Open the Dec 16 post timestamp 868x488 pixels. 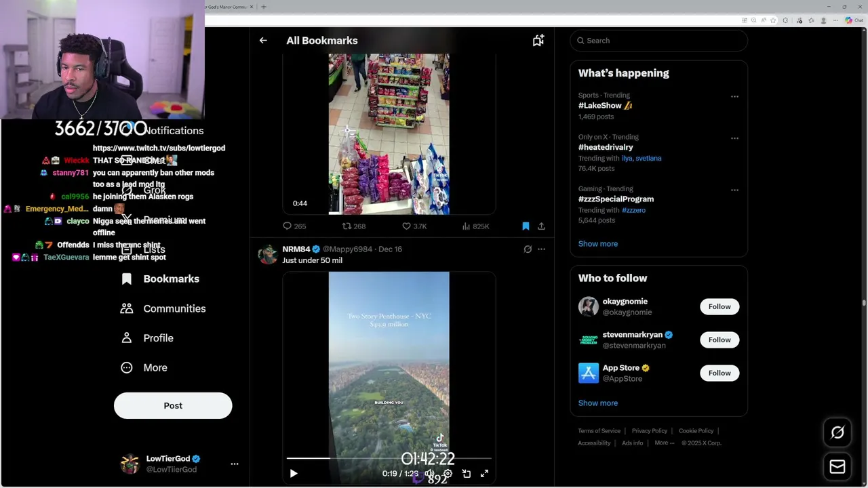[390, 249]
